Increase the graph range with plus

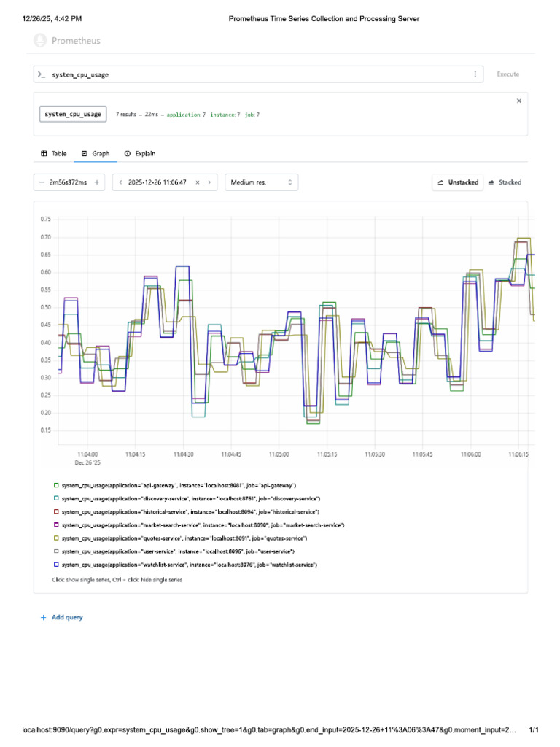97,182
